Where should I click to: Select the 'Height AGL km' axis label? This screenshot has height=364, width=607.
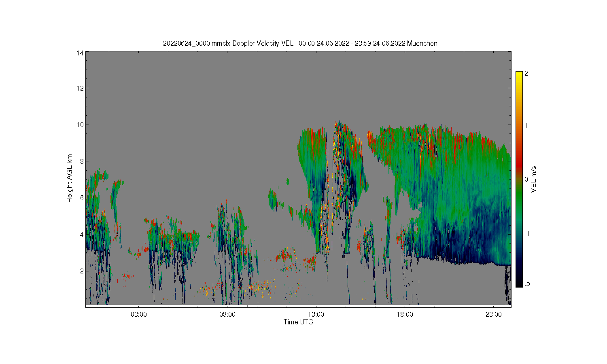(70, 178)
